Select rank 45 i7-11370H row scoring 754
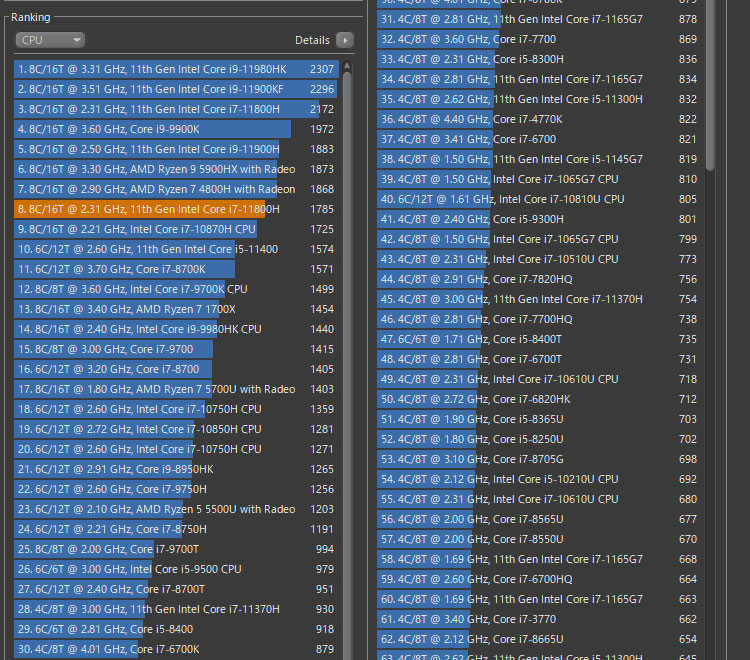The image size is (750, 660). 540,299
